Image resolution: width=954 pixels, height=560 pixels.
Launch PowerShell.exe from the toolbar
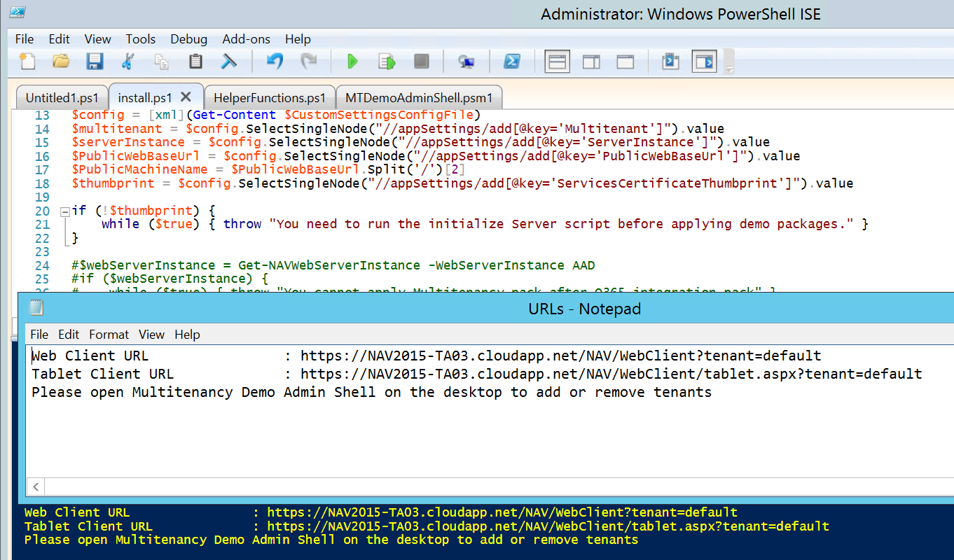pos(511,62)
